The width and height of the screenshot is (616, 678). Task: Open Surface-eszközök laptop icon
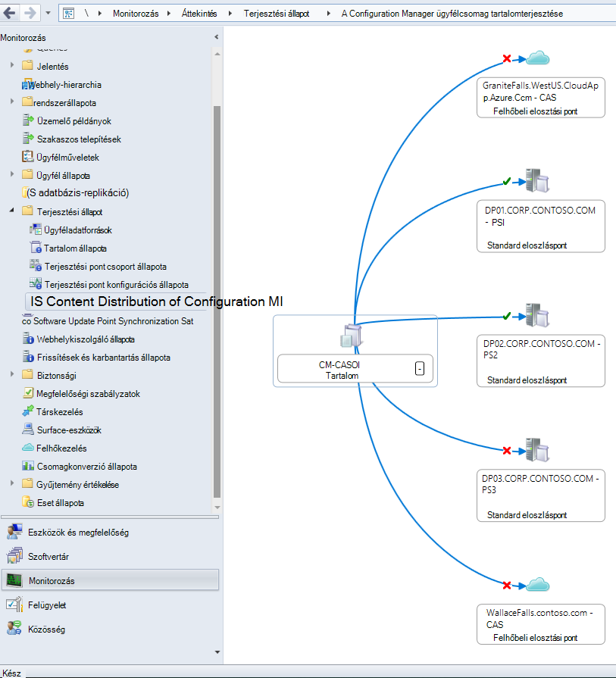[28, 429]
